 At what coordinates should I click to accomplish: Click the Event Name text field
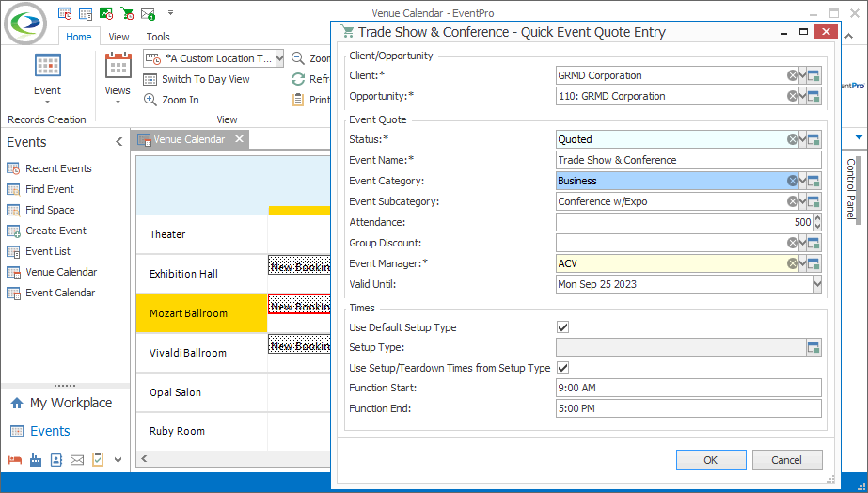pos(688,160)
